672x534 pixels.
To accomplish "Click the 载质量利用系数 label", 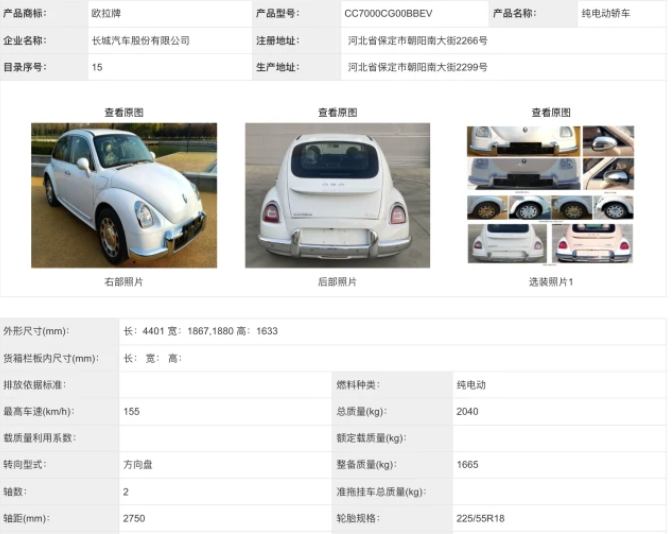I will point(39,438).
